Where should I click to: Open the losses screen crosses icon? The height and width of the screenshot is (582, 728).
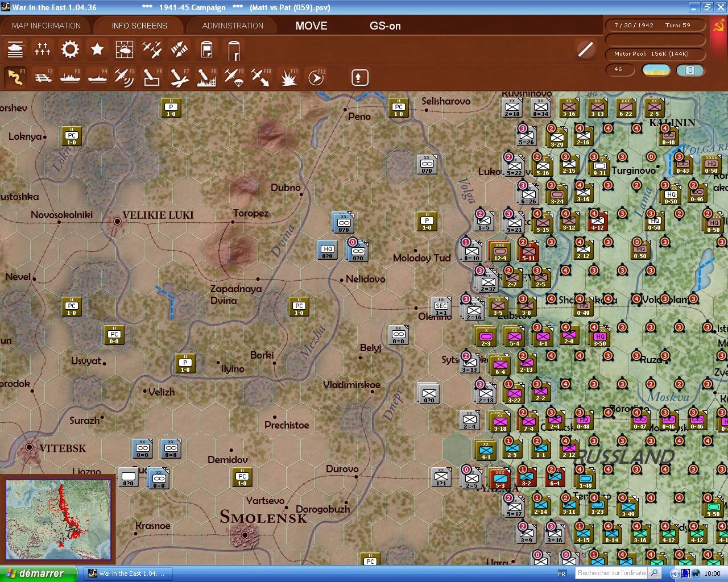(43, 50)
